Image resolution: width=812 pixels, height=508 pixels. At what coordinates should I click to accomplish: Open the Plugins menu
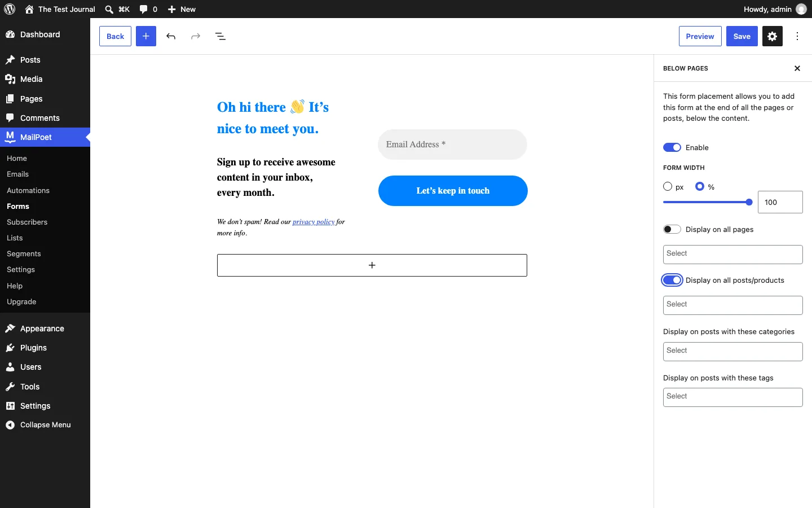pos(45,348)
